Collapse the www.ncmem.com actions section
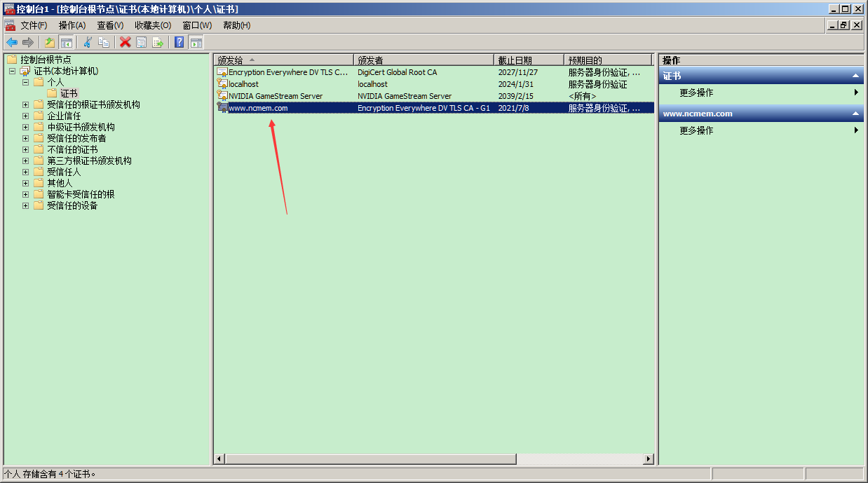 [x=855, y=114]
